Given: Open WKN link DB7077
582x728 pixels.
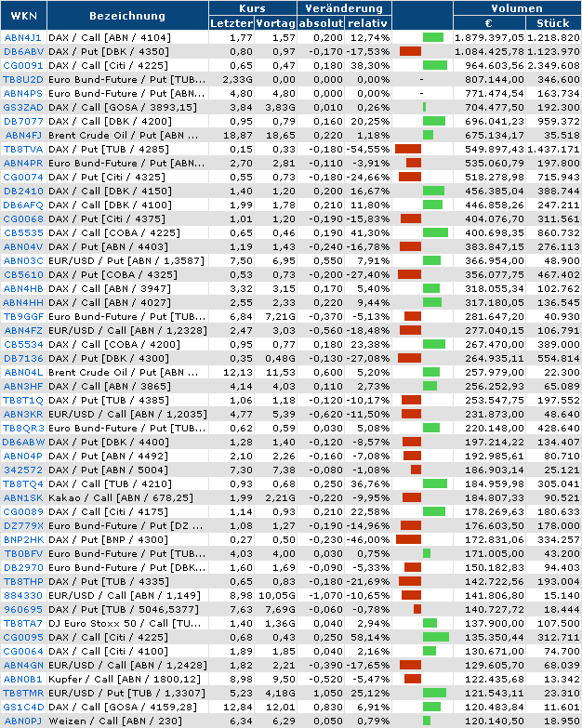Looking at the screenshot, I should click(x=23, y=121).
